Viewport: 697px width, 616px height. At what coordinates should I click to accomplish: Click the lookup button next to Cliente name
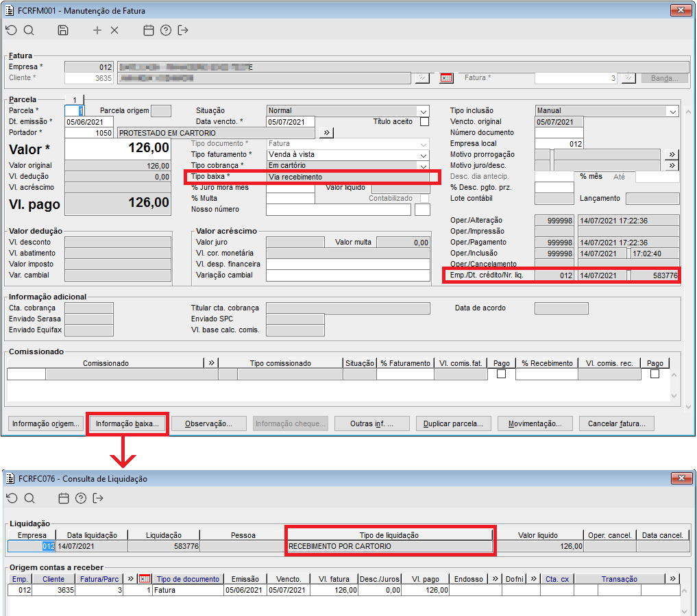coord(422,78)
